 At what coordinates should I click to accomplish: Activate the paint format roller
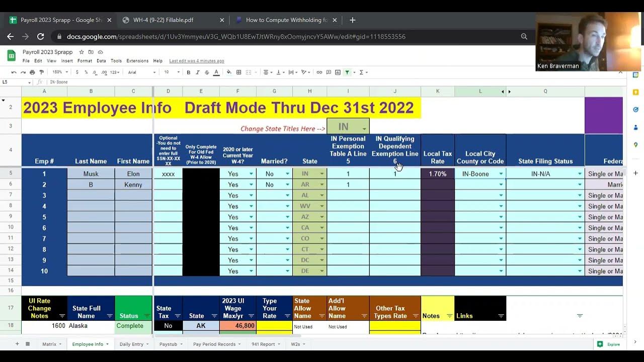41,72
